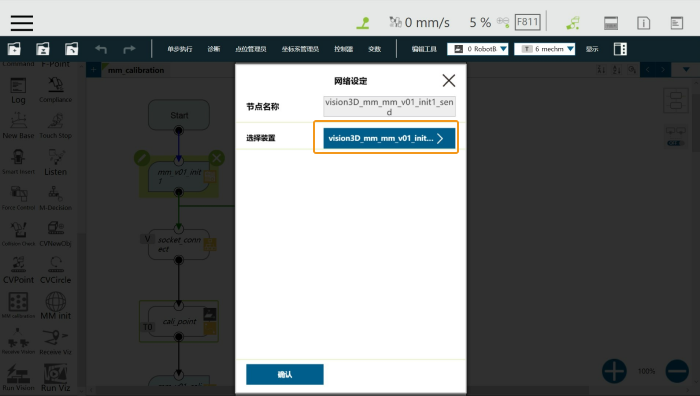Open 诊断 (diagnosis) in toolbar
This screenshot has height=396, width=700.
click(x=213, y=49)
